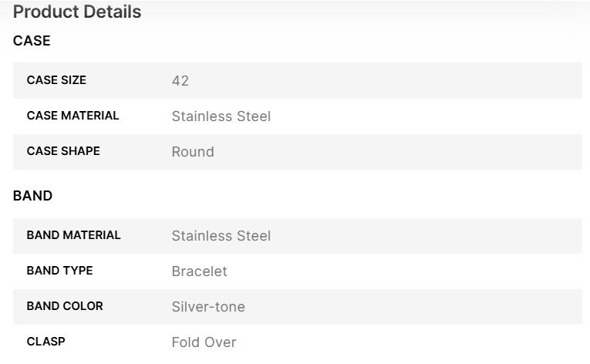Screen dimensions: 590x364
Task: Select the CASE SIZE label
Action: coord(56,80)
